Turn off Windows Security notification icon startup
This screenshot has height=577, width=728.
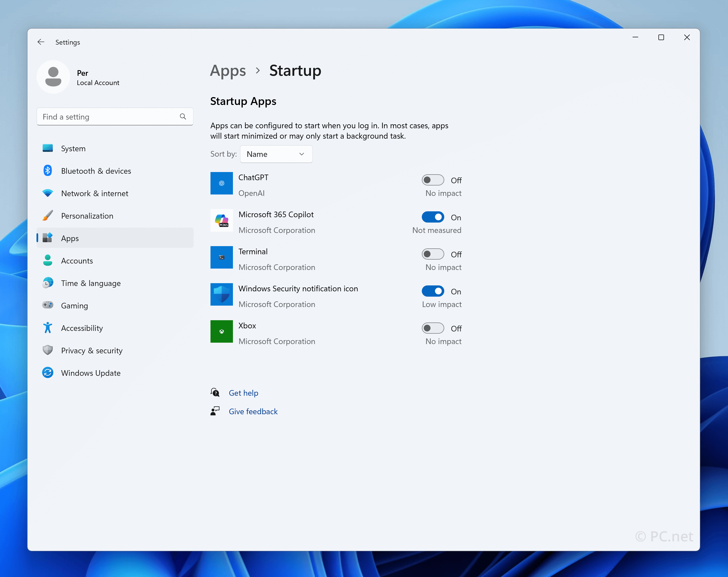[x=432, y=291]
